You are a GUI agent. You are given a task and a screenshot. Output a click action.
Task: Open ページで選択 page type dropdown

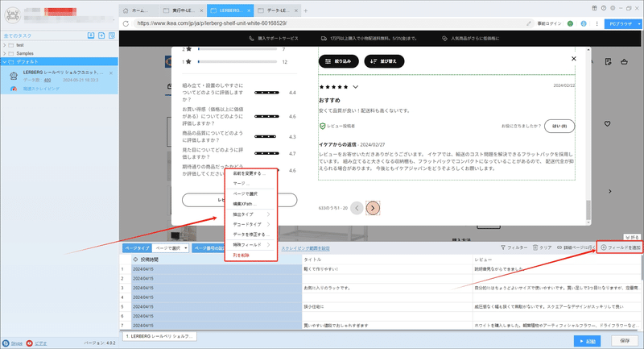(x=171, y=248)
